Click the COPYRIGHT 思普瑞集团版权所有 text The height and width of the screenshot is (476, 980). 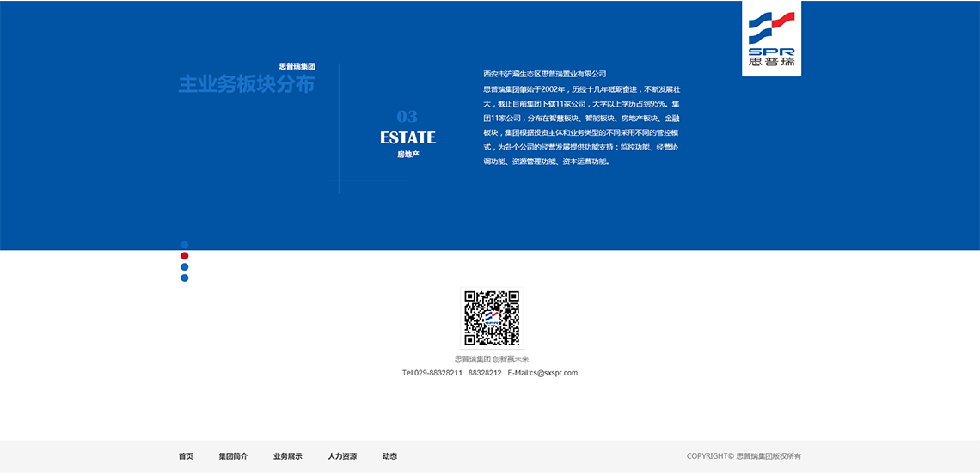pyautogui.click(x=744, y=456)
